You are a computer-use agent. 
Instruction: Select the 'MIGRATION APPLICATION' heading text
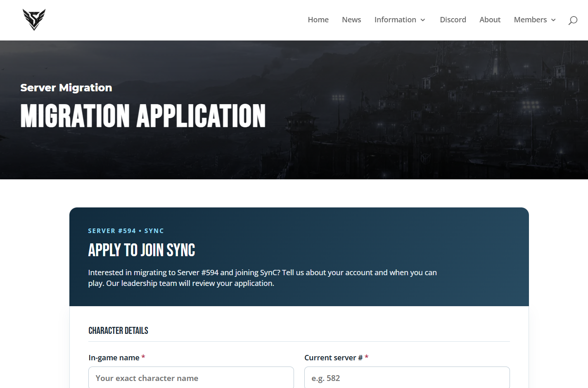click(143, 116)
